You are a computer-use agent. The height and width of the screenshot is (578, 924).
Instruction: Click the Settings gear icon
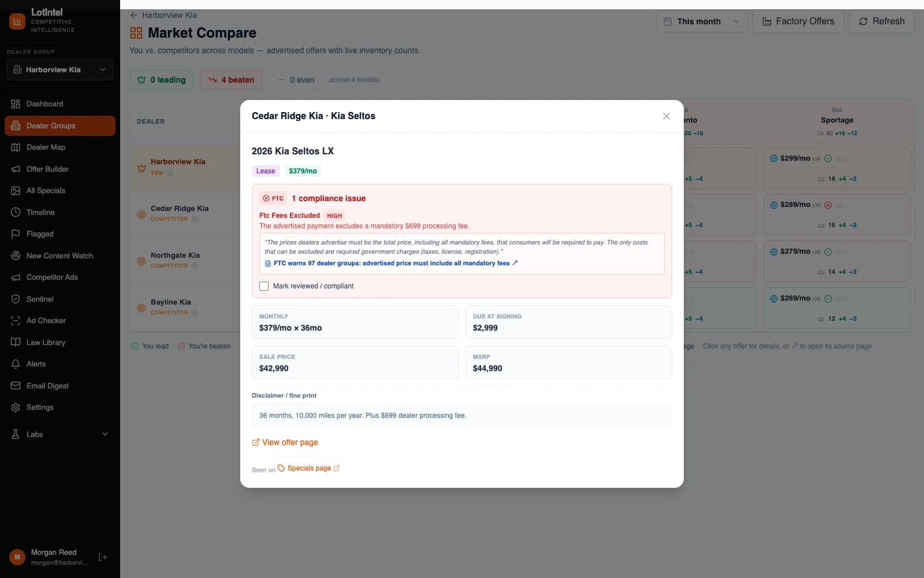coord(16,407)
